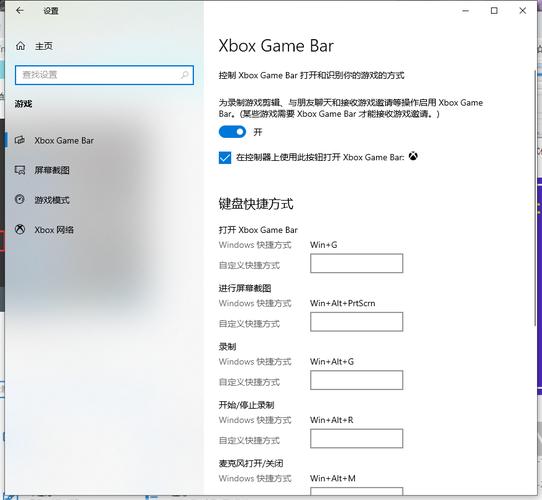542x500 pixels.
Task: Turn off the Xbox Game Bar toggle
Action: click(232, 132)
